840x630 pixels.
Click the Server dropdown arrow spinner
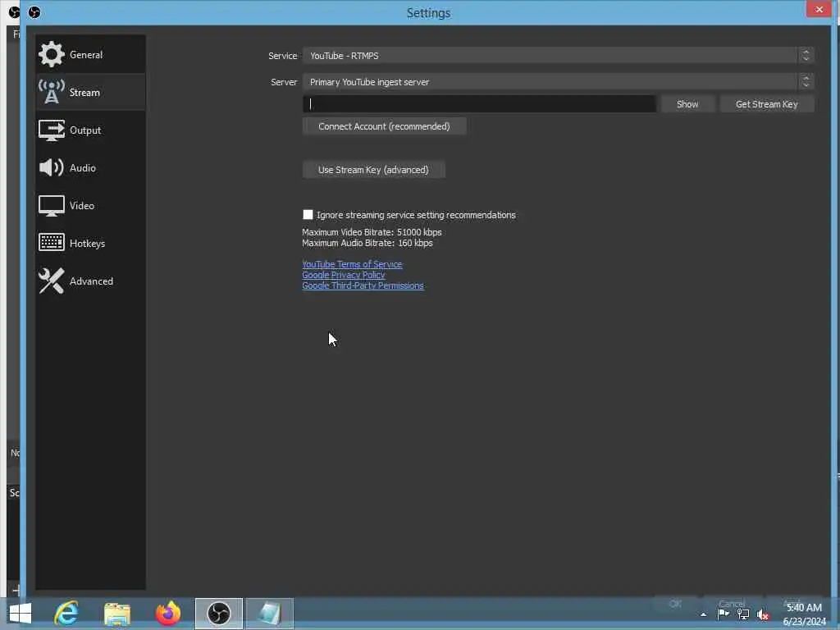(x=806, y=81)
